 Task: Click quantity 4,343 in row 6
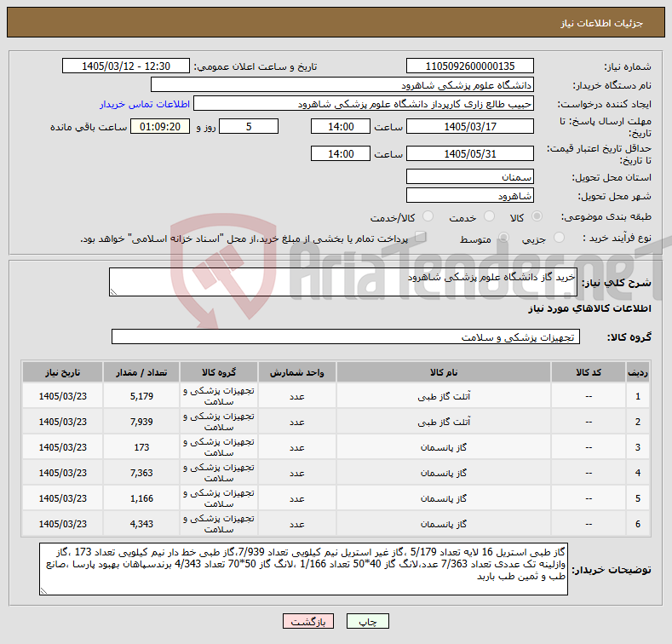(141, 524)
